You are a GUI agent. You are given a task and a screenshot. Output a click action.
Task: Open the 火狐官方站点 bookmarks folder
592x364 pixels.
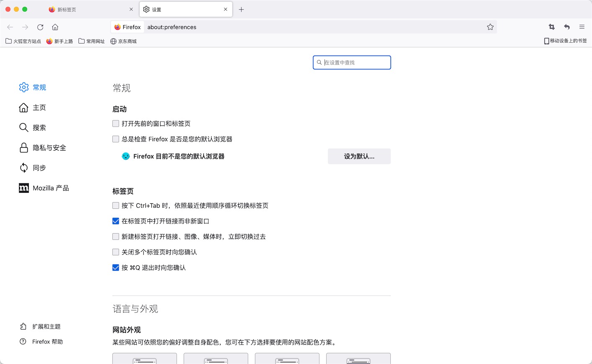coord(23,41)
